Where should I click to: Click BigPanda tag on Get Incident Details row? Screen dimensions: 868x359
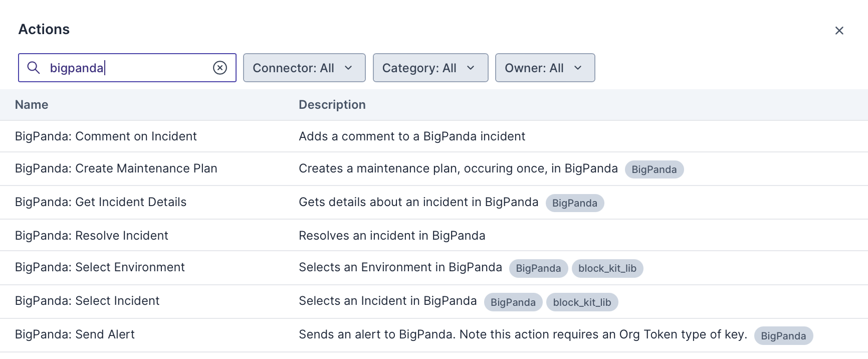(x=574, y=203)
